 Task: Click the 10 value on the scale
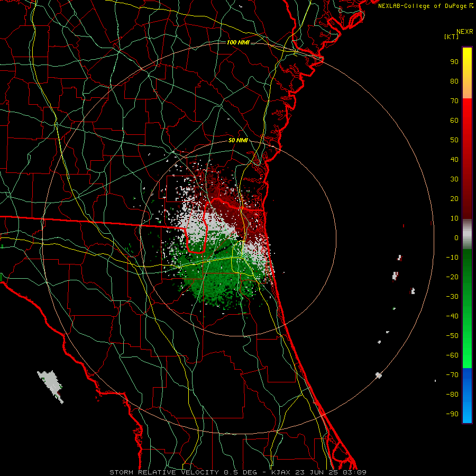pos(454,218)
